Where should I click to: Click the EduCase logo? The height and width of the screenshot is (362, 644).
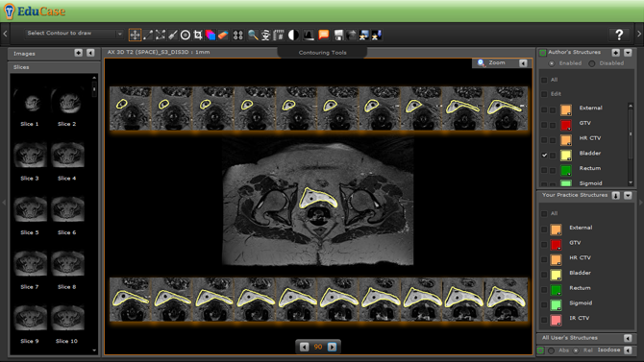tap(35, 12)
